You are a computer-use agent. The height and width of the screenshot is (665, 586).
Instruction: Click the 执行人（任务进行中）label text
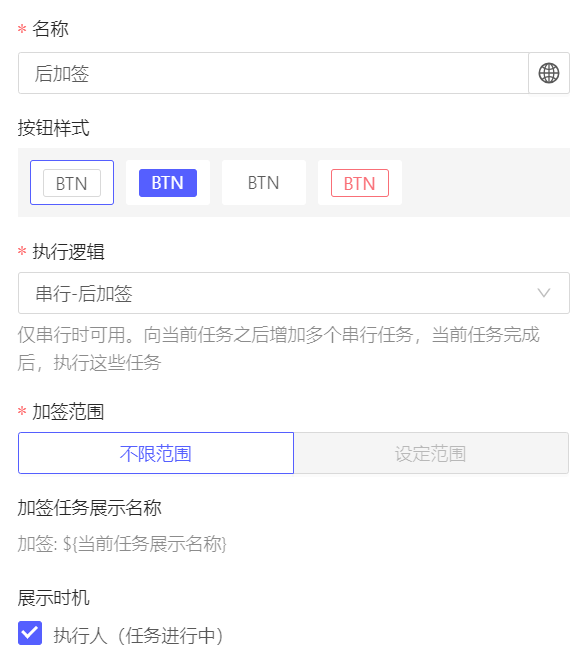[x=138, y=635]
